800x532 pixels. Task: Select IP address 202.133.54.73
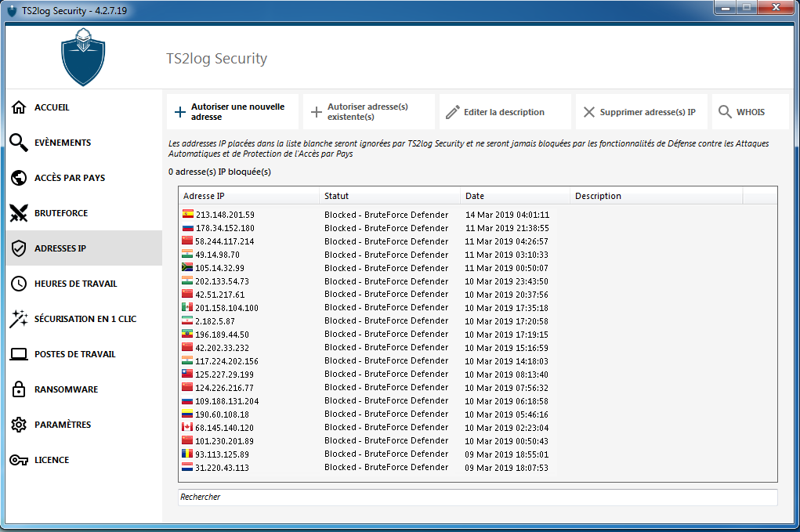point(222,281)
